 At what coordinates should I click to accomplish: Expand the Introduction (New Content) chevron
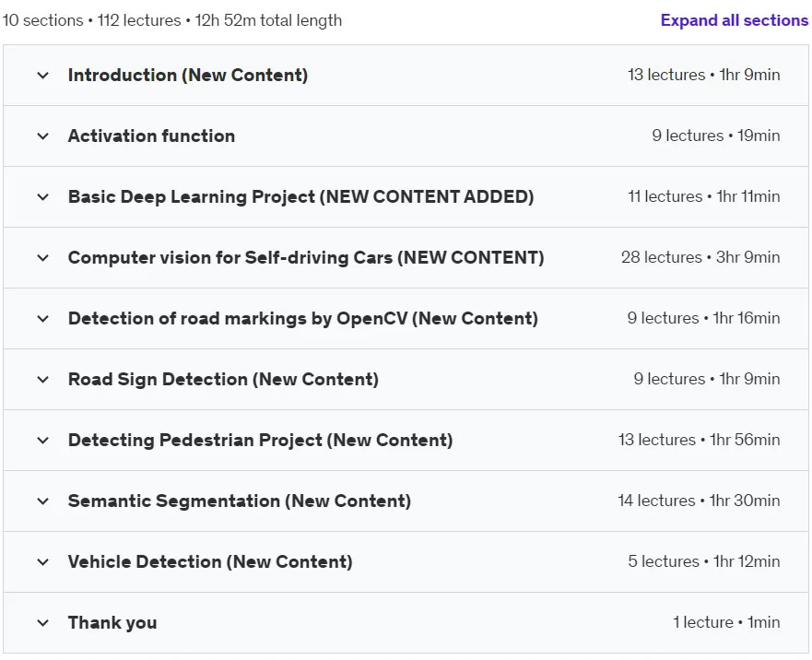(43, 76)
